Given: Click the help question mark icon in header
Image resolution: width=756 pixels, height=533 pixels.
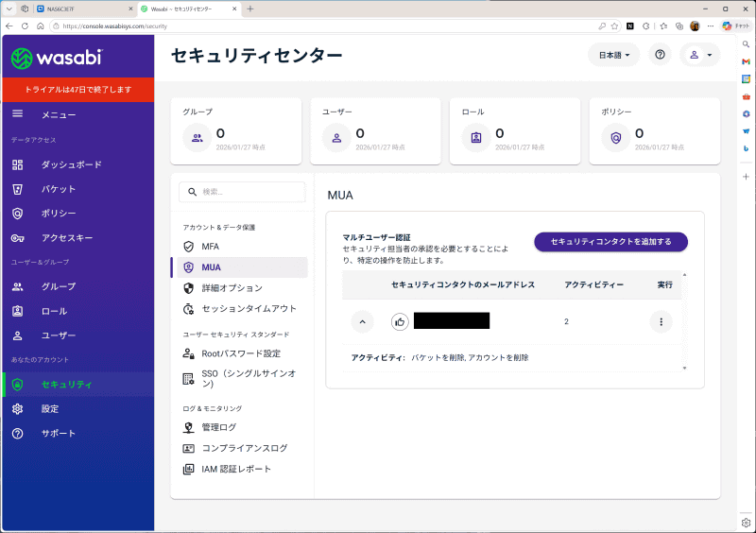Looking at the screenshot, I should 660,55.
